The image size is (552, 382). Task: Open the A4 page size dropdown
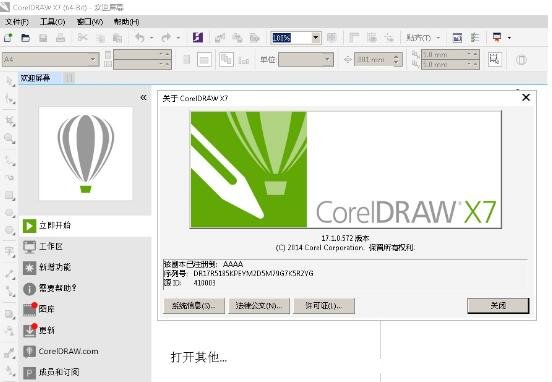point(50,59)
